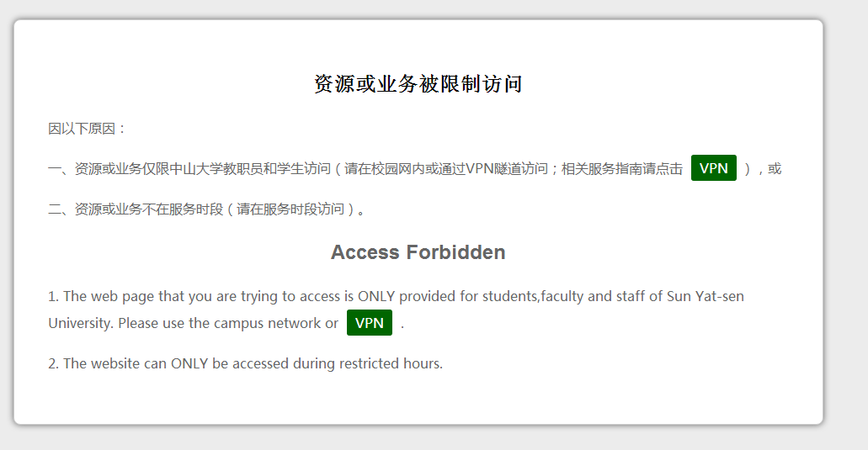Screen dimensions: 868x450
Task: Click the period after the English VPN button
Action: pos(402,326)
